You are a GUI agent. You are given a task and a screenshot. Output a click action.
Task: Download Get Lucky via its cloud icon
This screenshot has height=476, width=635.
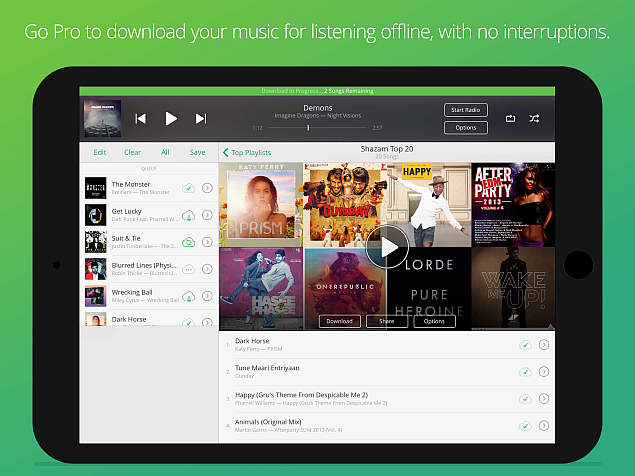(x=188, y=215)
